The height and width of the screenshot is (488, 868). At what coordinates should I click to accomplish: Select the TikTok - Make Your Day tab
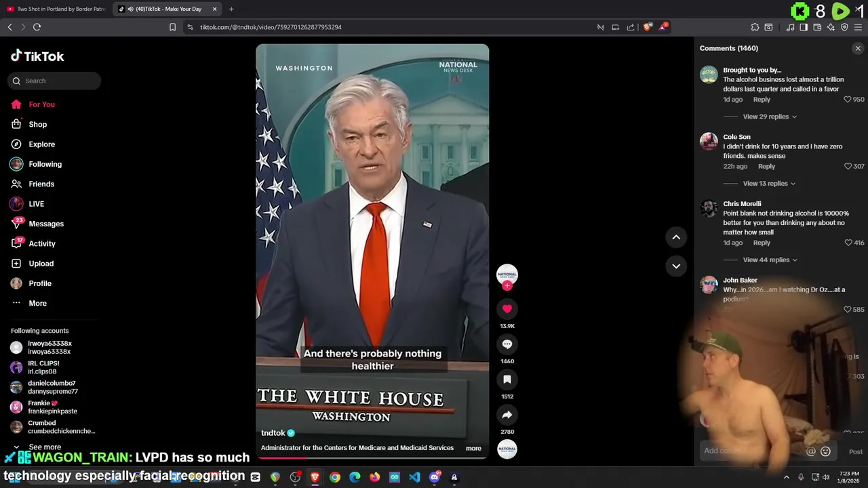tap(168, 9)
